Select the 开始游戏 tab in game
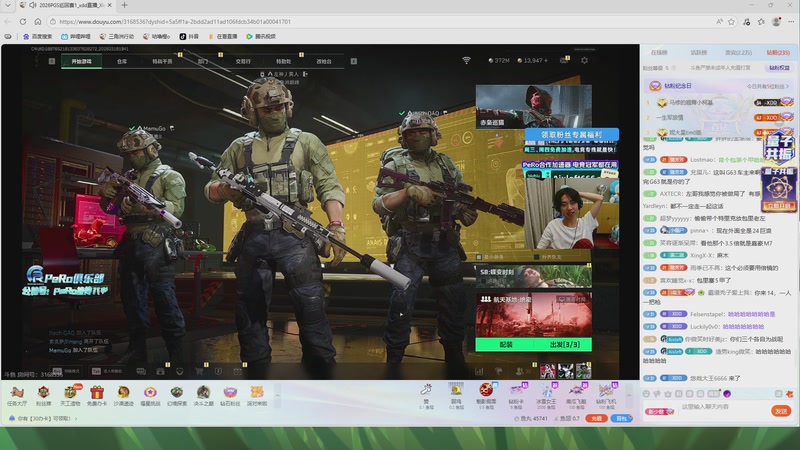Screen dimensions: 800x450 81,61
